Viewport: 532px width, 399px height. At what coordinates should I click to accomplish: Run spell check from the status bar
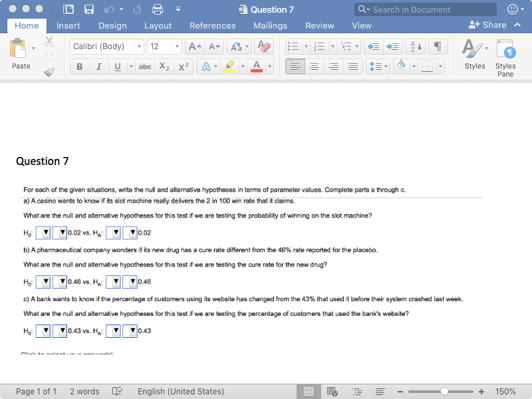tap(118, 392)
